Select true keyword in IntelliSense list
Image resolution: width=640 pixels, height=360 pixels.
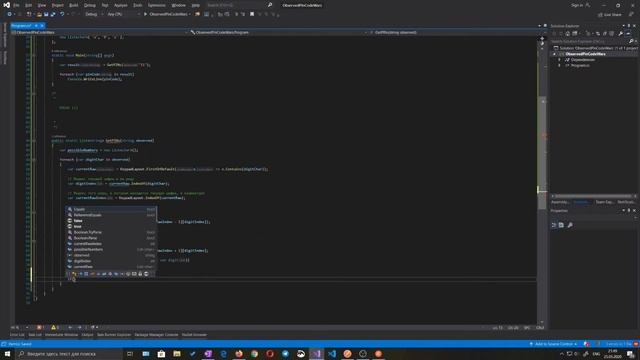click(x=111, y=227)
